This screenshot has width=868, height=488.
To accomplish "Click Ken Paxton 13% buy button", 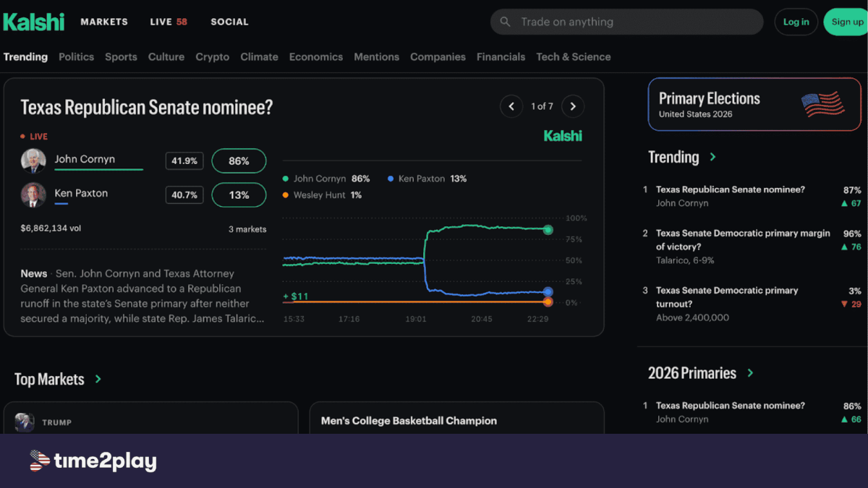I will [x=239, y=195].
